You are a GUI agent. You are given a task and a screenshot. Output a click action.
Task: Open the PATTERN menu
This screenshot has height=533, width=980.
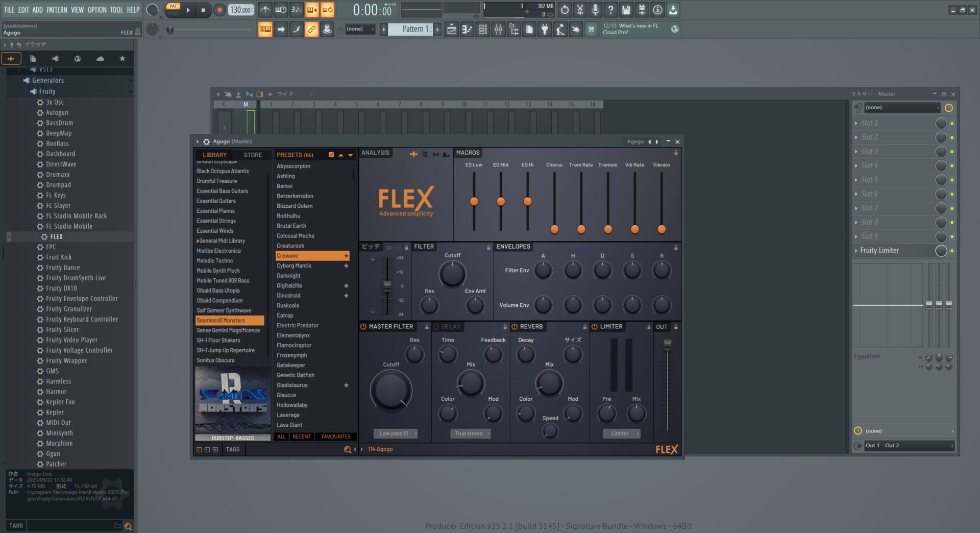57,10
